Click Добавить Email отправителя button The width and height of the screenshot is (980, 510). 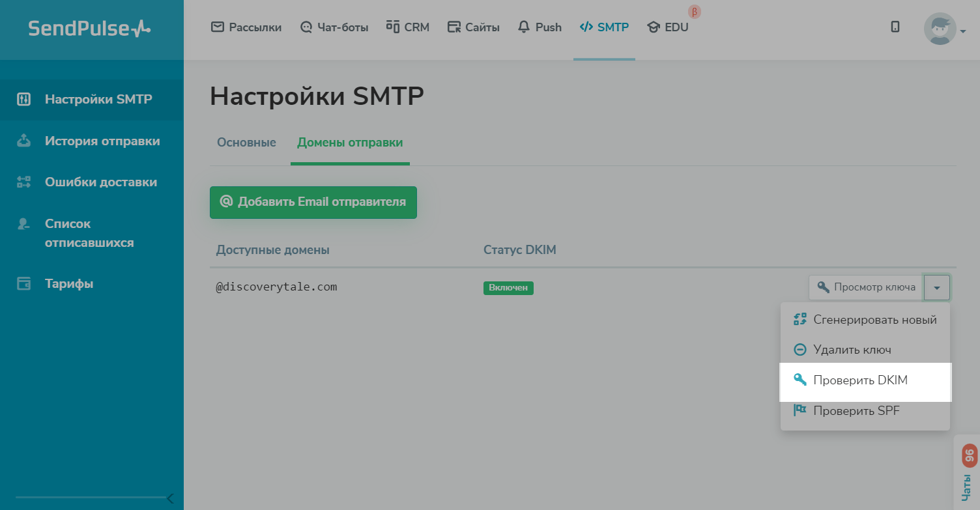(x=313, y=202)
